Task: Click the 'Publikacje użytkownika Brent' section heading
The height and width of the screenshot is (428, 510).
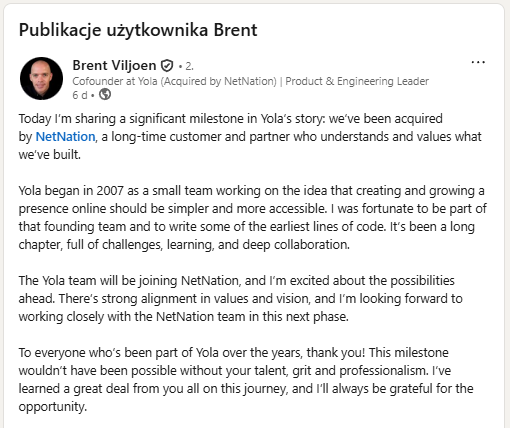Action: click(x=138, y=30)
